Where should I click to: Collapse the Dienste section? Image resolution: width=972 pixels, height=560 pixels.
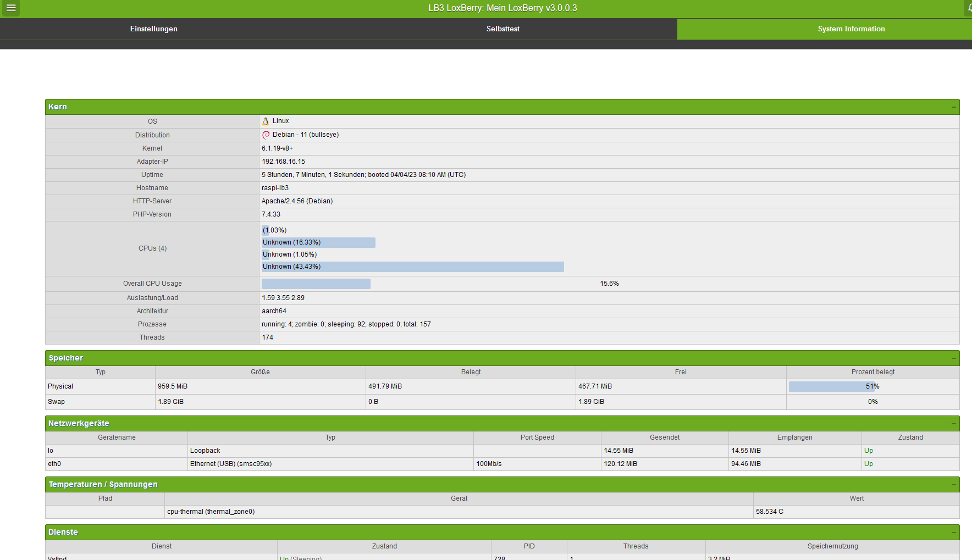(954, 533)
